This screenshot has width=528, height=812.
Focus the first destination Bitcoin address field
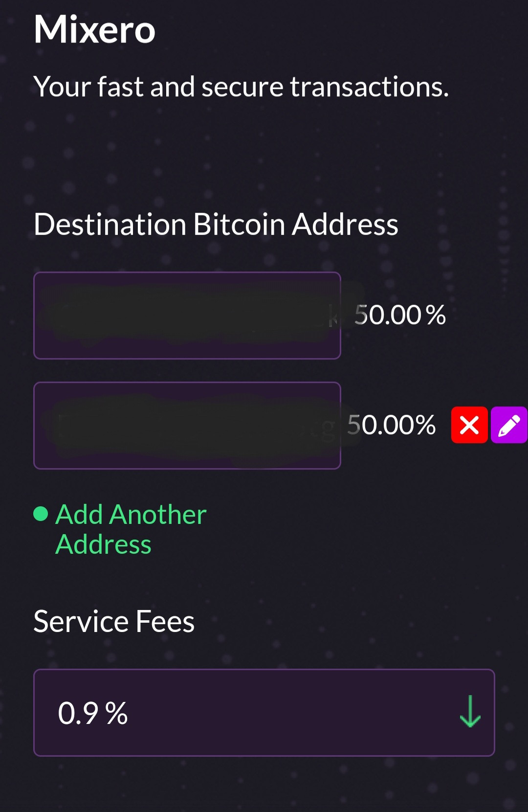coord(187,316)
